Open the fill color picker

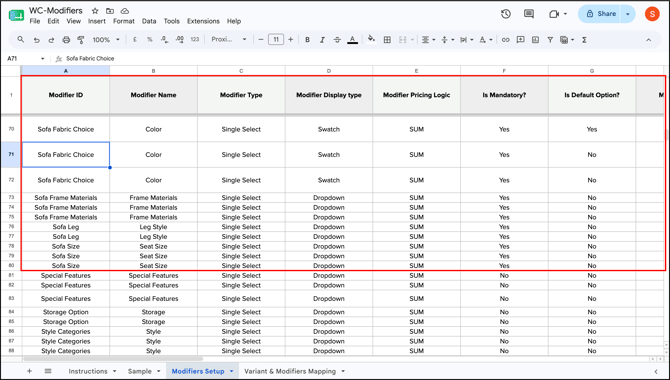click(x=371, y=39)
